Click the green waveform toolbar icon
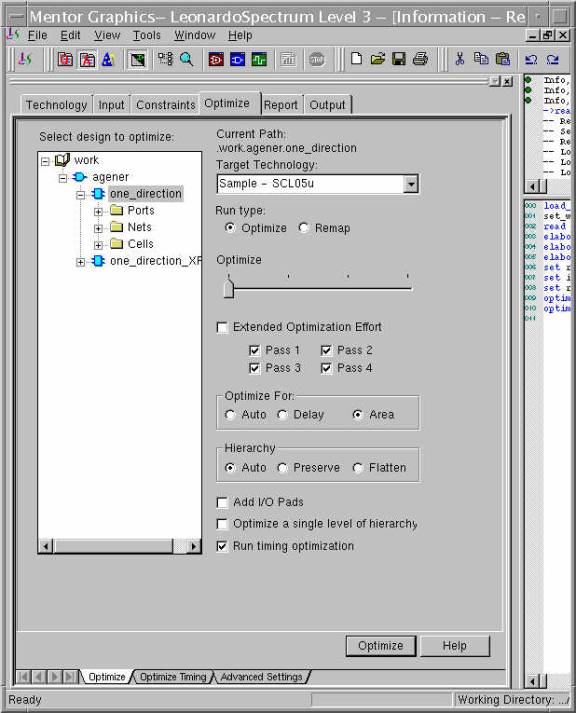Image resolution: width=576 pixels, height=713 pixels. [259, 60]
